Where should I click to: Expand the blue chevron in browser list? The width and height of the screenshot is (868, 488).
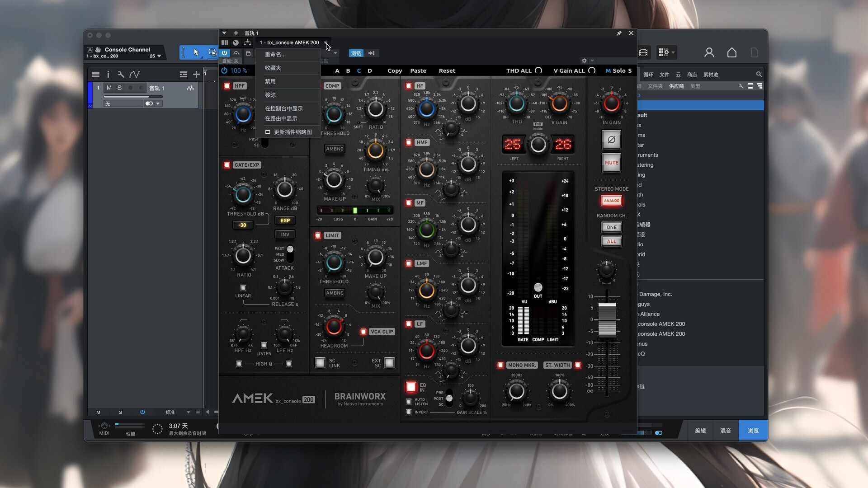coord(640,95)
